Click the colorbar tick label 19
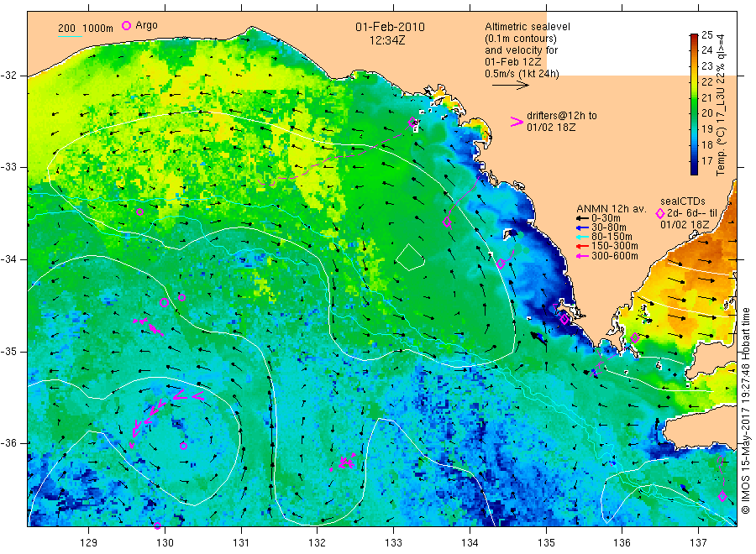 pyautogui.click(x=706, y=129)
